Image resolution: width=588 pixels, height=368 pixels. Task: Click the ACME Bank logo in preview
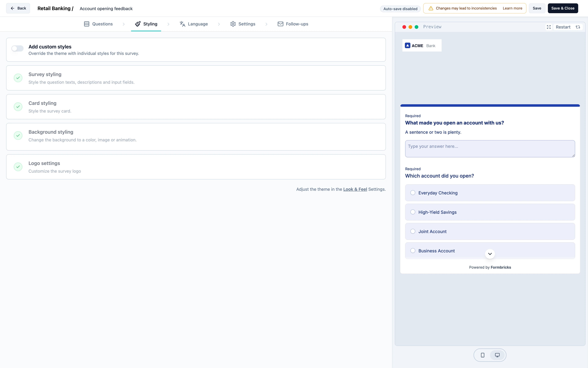[422, 46]
